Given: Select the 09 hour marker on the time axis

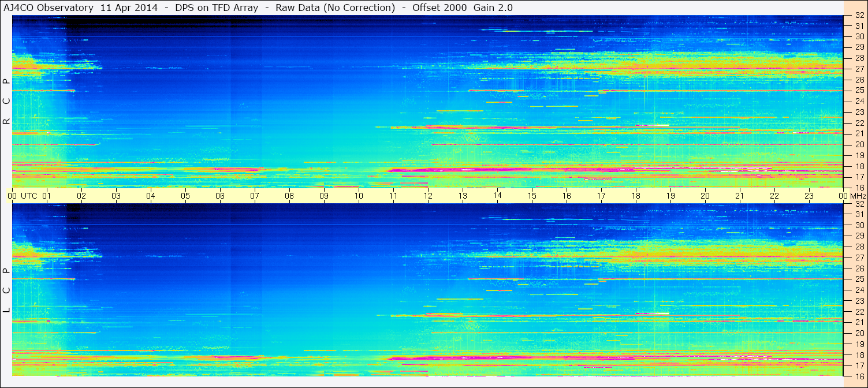Looking at the screenshot, I should pos(324,196).
